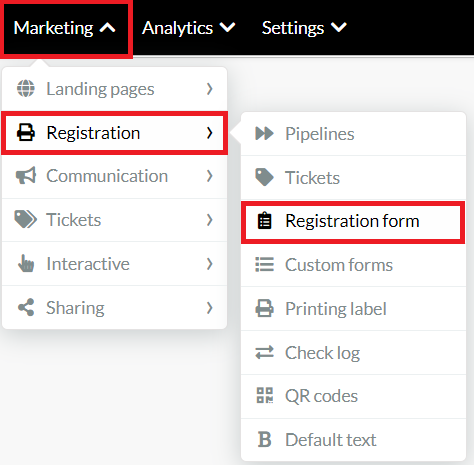Expand the Analytics dropdown menu
This screenshot has height=465, width=474.
(x=189, y=28)
